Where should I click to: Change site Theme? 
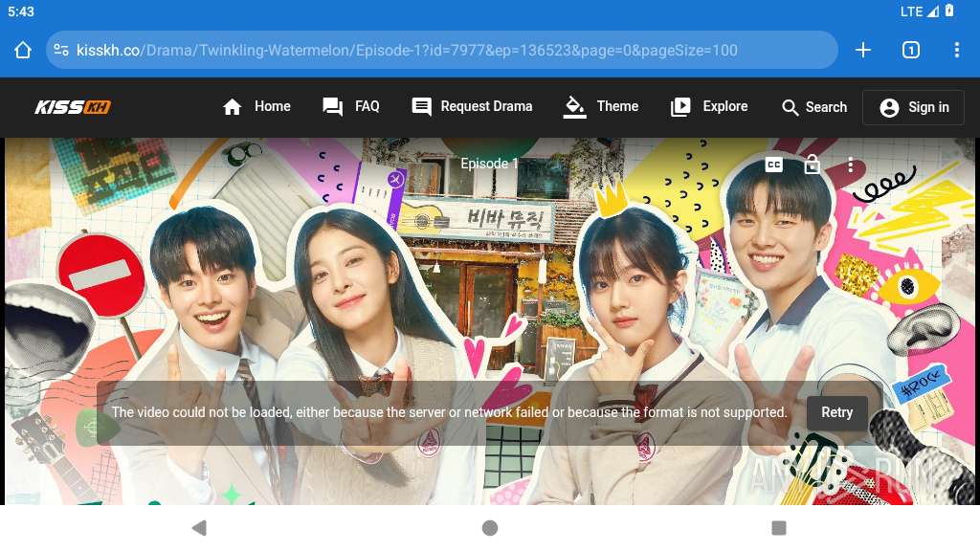[x=600, y=107]
